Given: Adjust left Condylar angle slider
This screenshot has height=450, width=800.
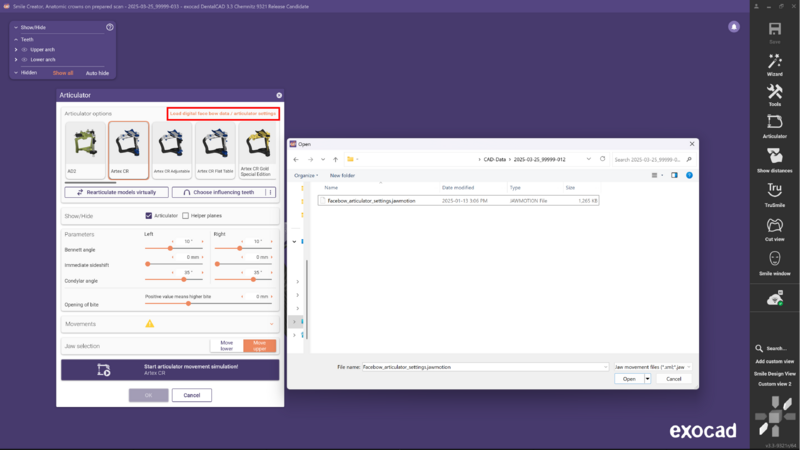Looking at the screenshot, I should 184,280.
